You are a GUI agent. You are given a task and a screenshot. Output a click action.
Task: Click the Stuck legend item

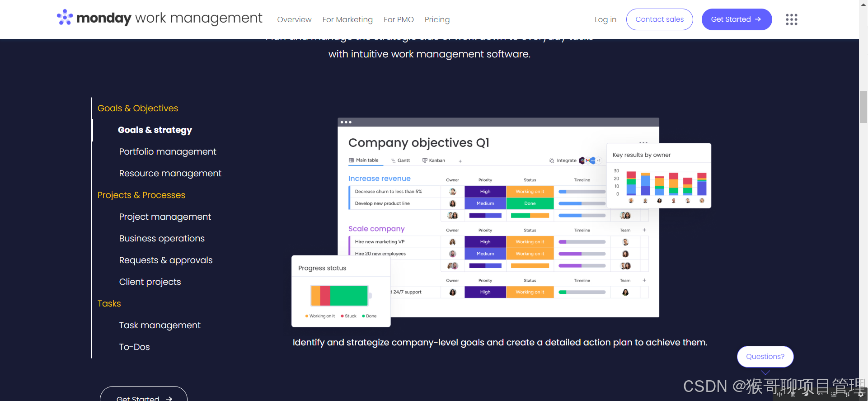click(348, 316)
